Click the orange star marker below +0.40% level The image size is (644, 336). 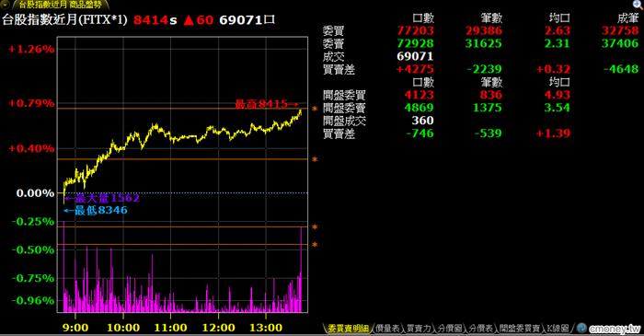point(315,159)
